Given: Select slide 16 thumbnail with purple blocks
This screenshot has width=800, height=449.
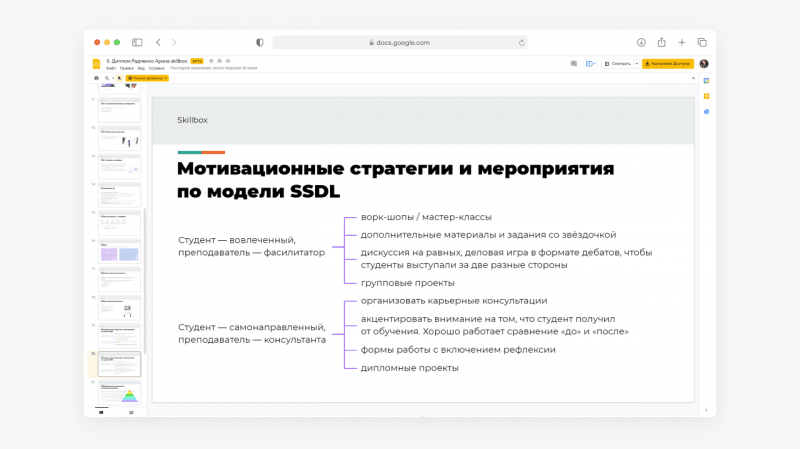Looking at the screenshot, I should pyautogui.click(x=119, y=252).
